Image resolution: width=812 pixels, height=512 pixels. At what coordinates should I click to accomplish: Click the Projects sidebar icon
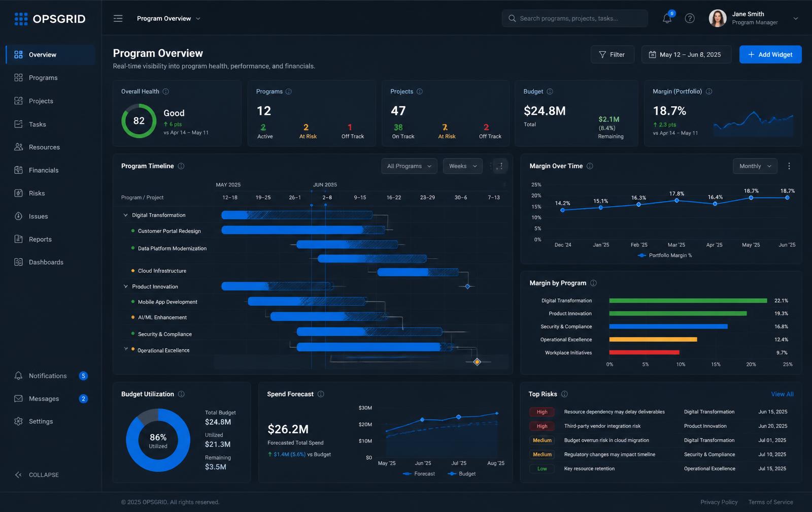[19, 101]
